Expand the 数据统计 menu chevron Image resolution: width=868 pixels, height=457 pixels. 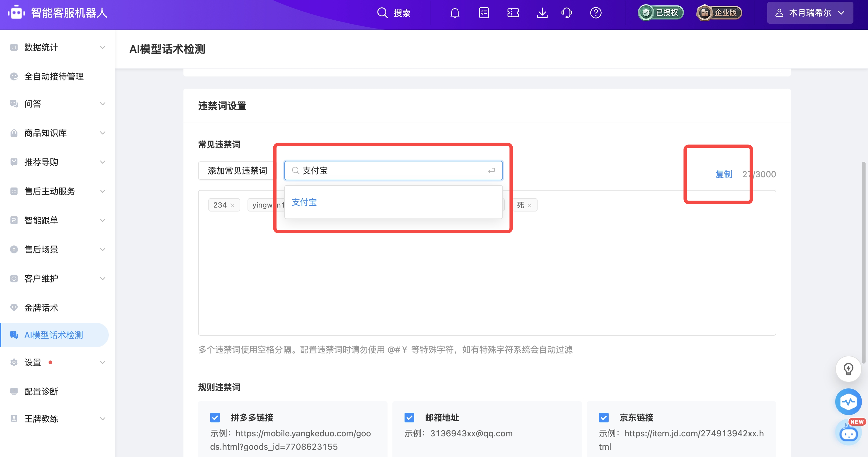point(103,47)
